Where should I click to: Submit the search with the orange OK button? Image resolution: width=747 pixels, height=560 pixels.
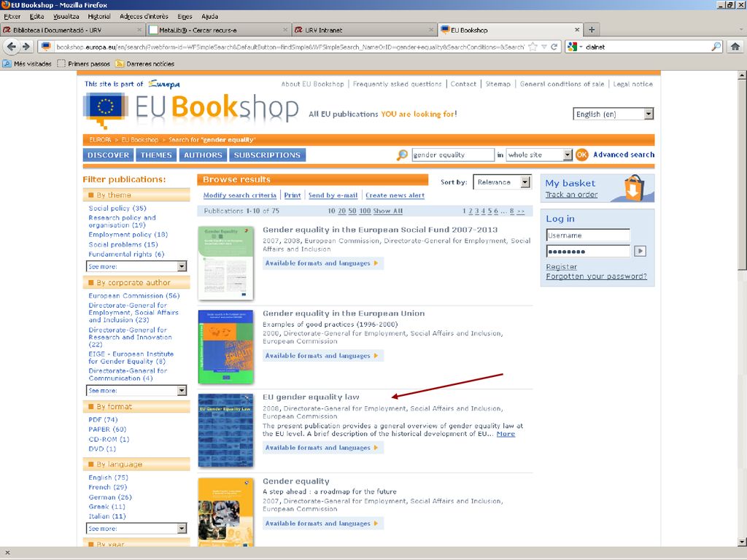pos(581,155)
